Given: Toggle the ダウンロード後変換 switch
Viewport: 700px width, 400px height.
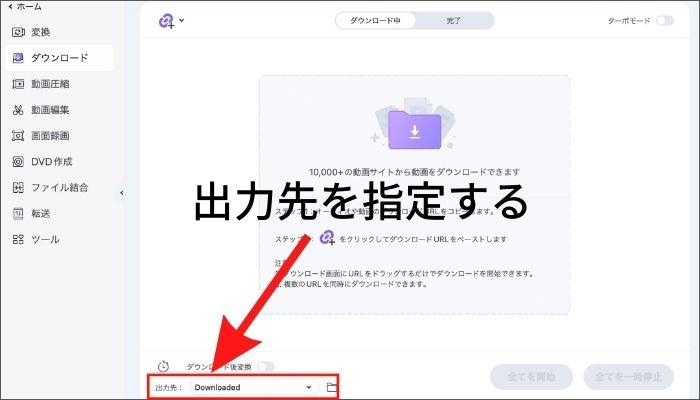Looking at the screenshot, I should tap(265, 367).
